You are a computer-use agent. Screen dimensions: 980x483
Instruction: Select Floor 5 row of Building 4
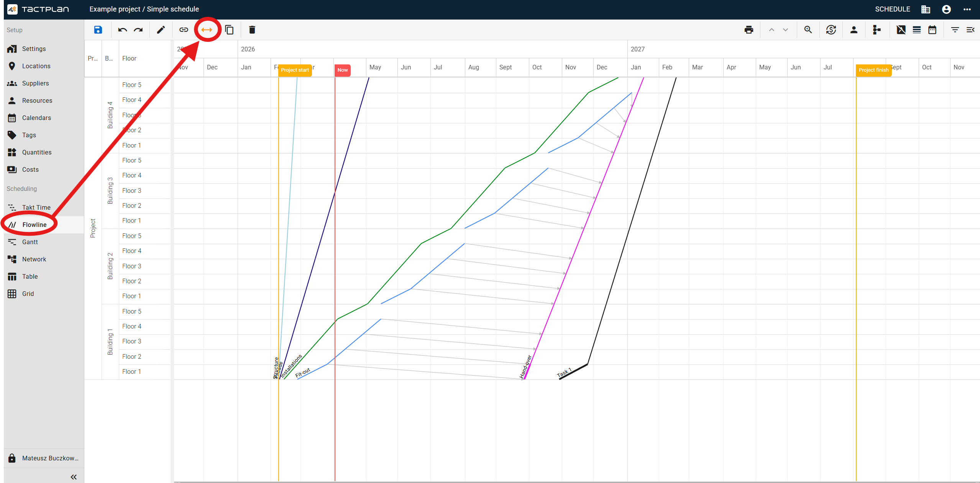(144, 85)
